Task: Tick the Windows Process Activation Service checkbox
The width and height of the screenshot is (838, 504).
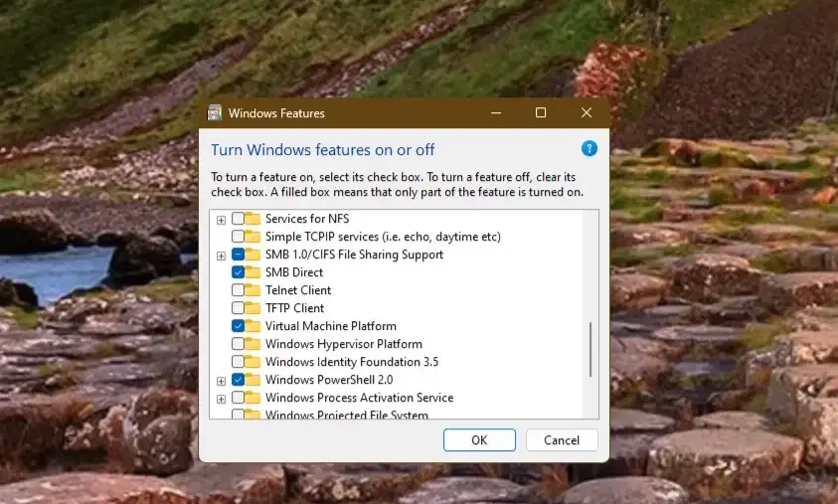Action: 238,398
